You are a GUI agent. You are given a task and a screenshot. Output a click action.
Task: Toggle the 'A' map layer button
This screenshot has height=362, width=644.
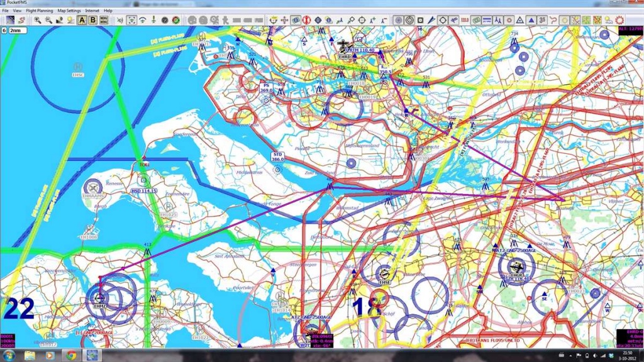click(82, 20)
